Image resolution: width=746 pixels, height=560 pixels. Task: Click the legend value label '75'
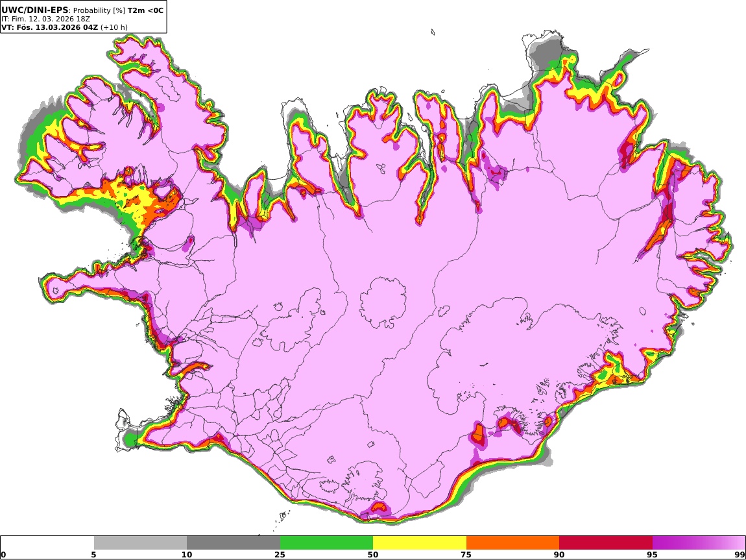pos(466,555)
